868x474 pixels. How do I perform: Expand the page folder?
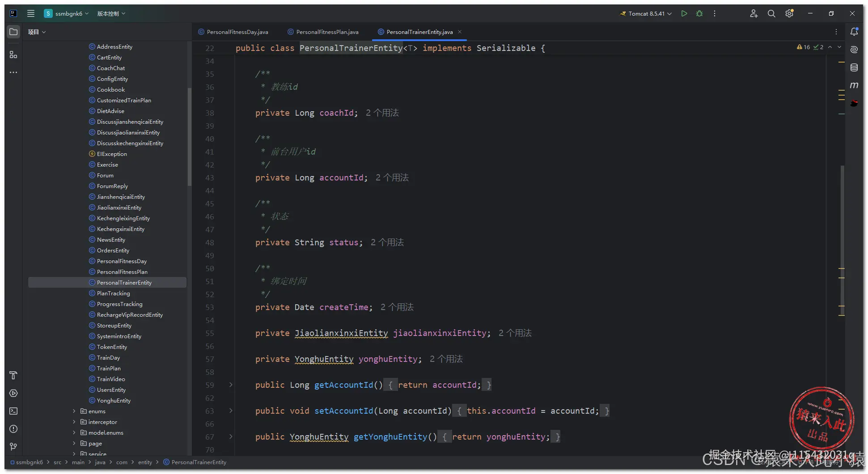74,443
